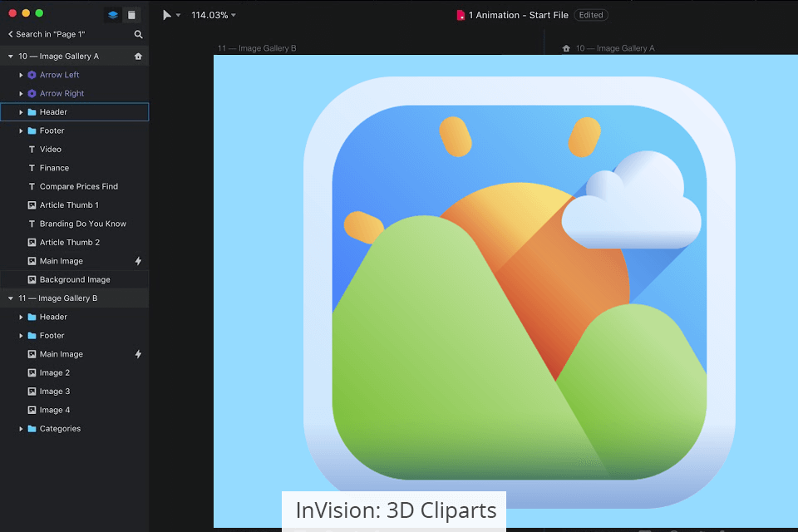Select the Finance text layer
This screenshot has height=532, width=798.
coord(74,168)
